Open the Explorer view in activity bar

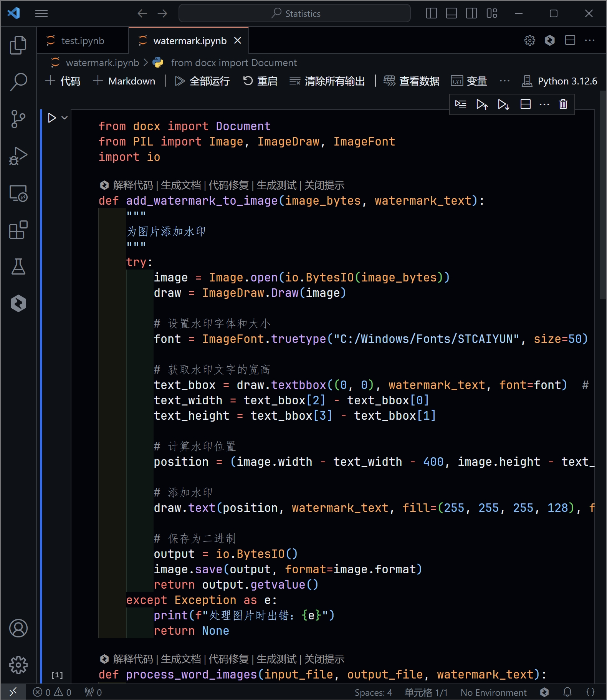click(18, 45)
